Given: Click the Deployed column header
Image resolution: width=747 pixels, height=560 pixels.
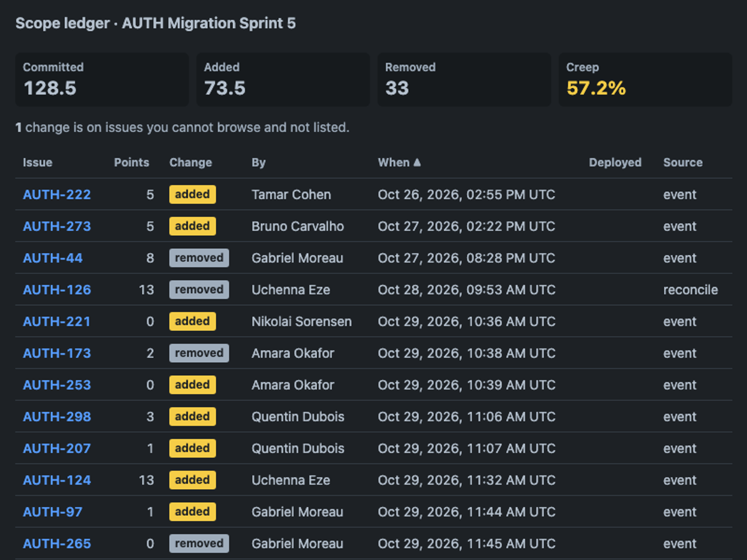Looking at the screenshot, I should pyautogui.click(x=615, y=162).
